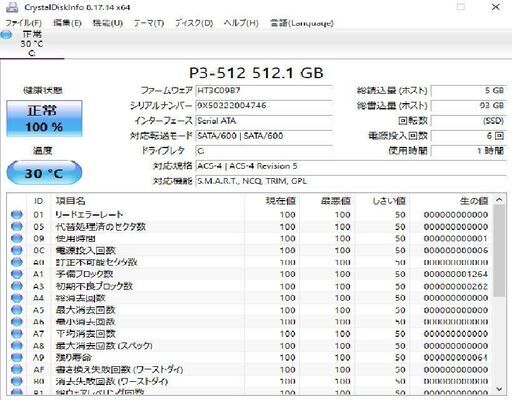The image size is (512, 400).
Task: Click the rotation rate value (SSD)
Action: [x=468, y=121]
